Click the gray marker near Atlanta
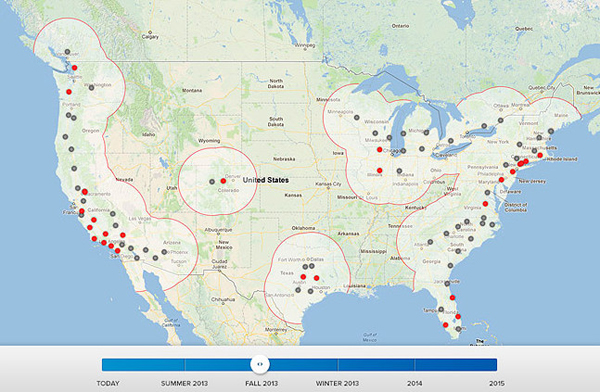Image resolution: width=600 pixels, height=392 pixels. tap(430, 242)
